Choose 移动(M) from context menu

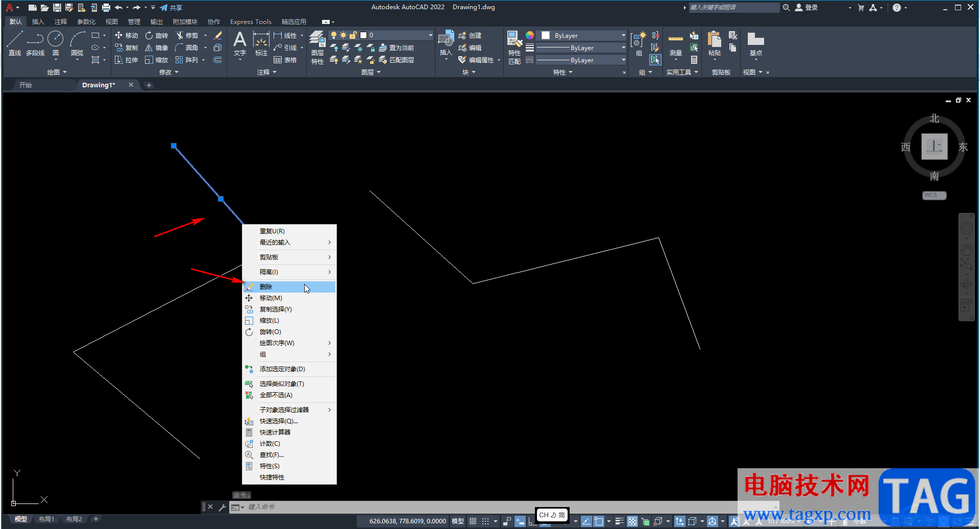pyautogui.click(x=289, y=298)
